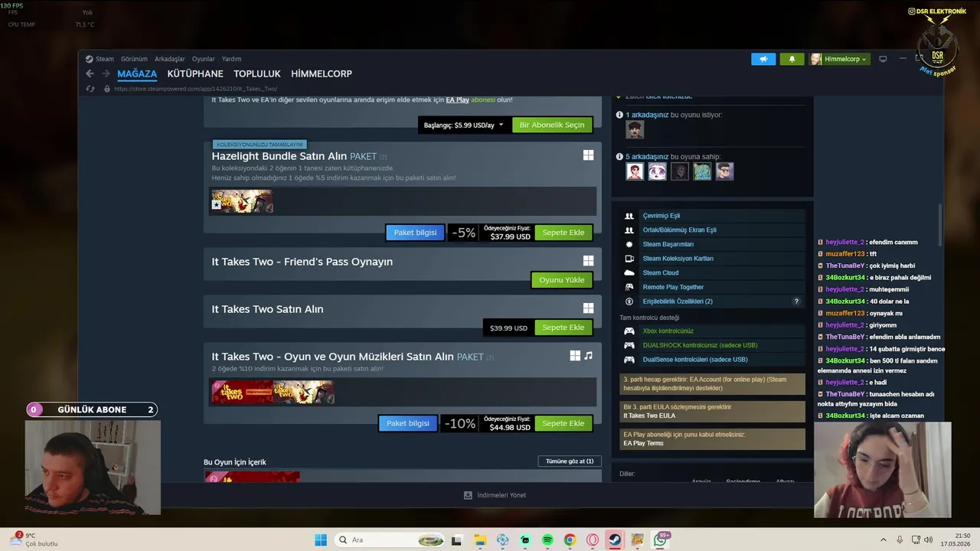The height and width of the screenshot is (551, 980).
Task: Click the Steam Başarımları achievements icon
Action: (629, 244)
